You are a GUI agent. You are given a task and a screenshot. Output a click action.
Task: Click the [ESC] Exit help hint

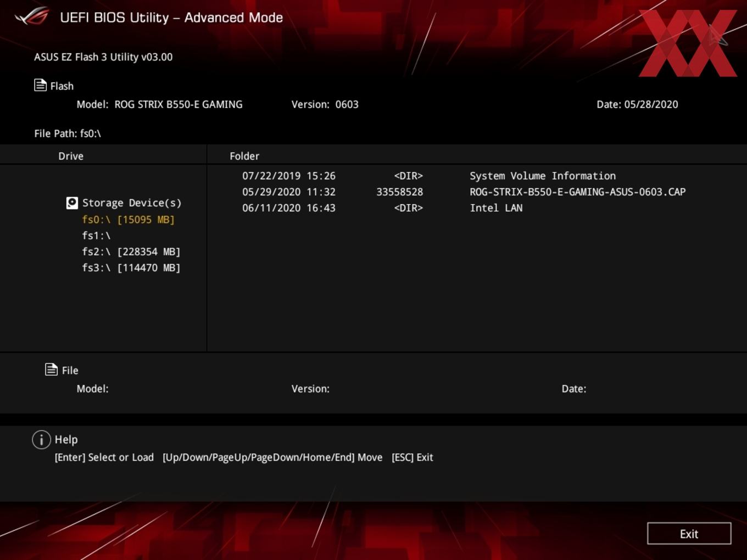tap(412, 457)
